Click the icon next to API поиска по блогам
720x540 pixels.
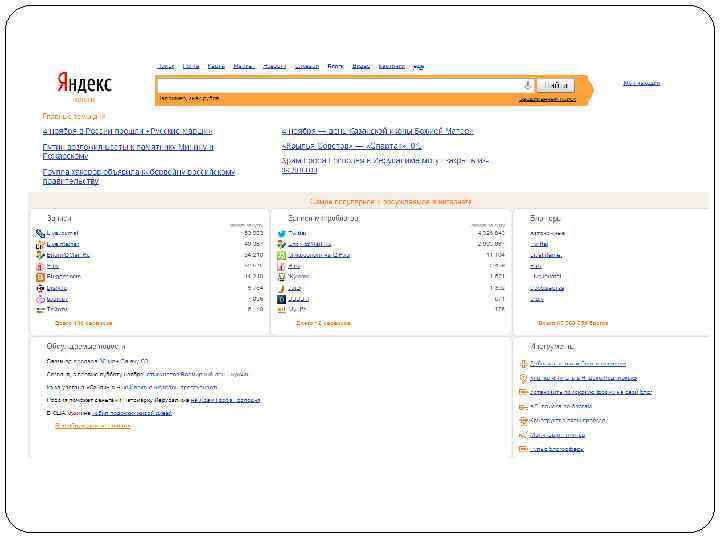click(x=523, y=406)
